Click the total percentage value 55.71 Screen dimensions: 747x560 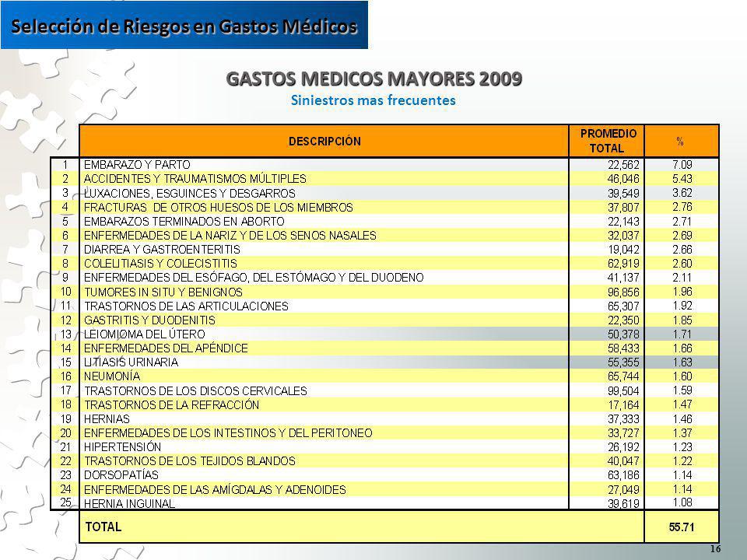[682, 527]
